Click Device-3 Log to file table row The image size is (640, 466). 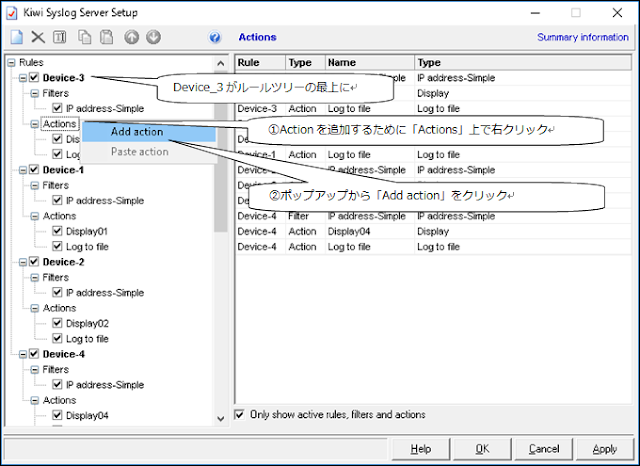pos(433,109)
